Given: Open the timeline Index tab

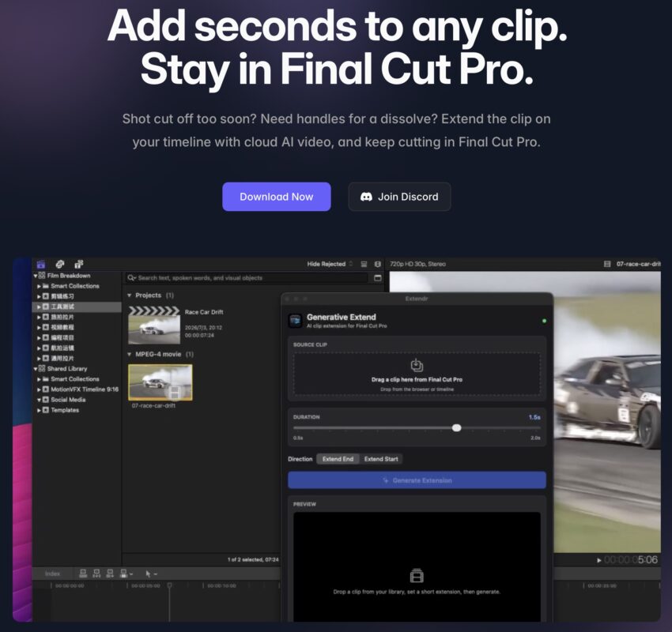Looking at the screenshot, I should [x=52, y=574].
